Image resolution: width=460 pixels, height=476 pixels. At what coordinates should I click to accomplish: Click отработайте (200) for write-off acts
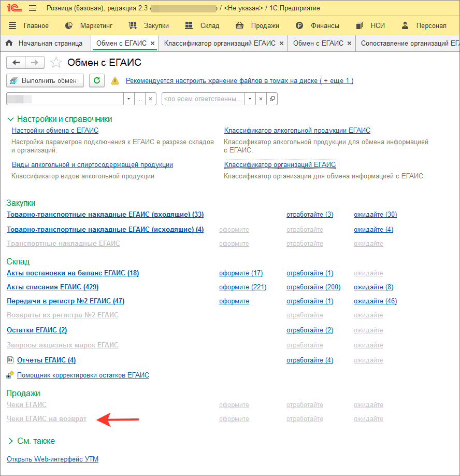(x=313, y=287)
